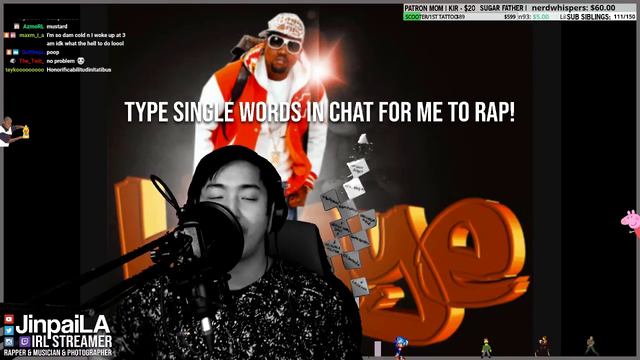The image size is (640, 360).
Task: Click the chat message 'poop'
Action: pyautogui.click(x=53, y=53)
